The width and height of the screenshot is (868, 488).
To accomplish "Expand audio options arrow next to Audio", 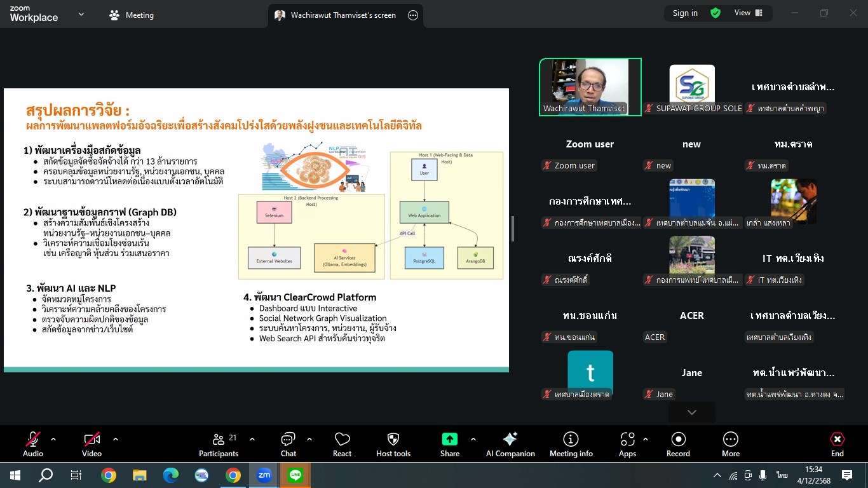I will click(x=53, y=439).
